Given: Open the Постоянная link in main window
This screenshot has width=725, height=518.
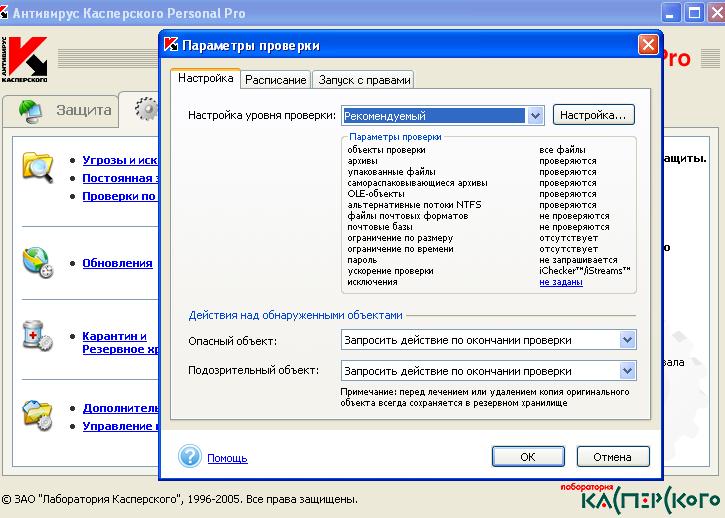Looking at the screenshot, I should (x=120, y=178).
